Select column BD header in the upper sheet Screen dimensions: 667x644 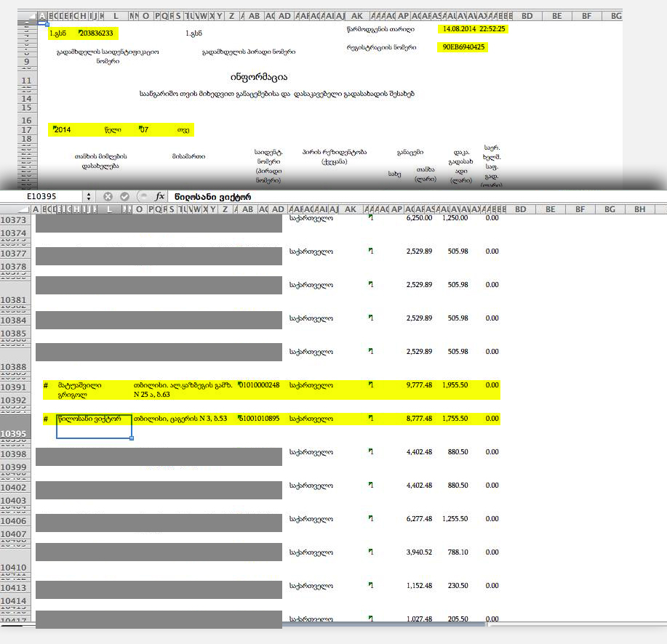click(x=527, y=16)
